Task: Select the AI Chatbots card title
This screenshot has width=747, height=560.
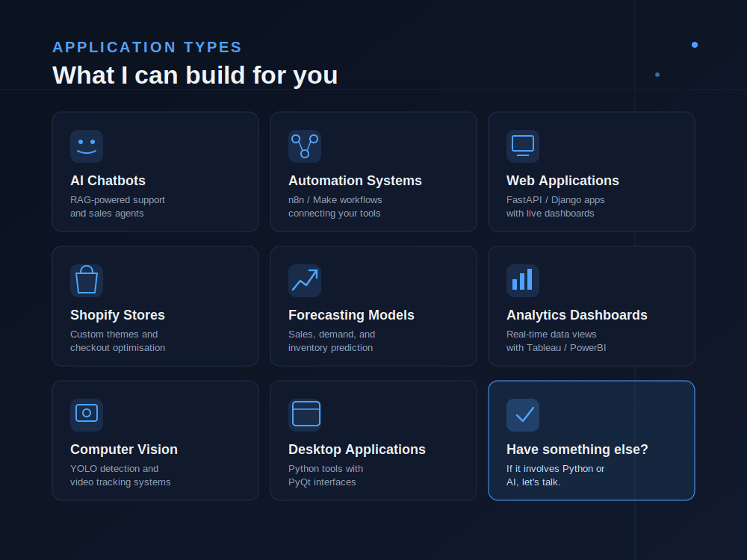Action: (108, 181)
